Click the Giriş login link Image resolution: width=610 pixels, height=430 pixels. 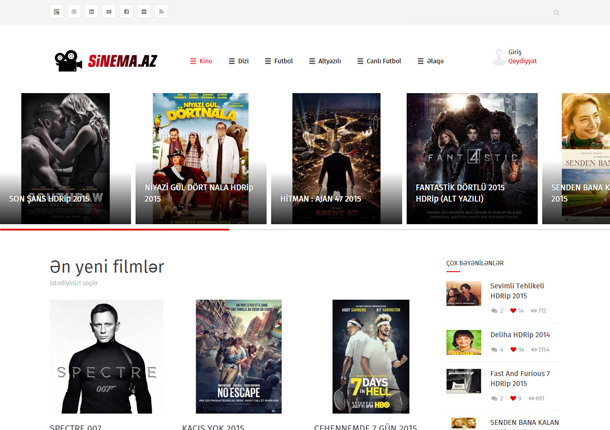point(515,52)
